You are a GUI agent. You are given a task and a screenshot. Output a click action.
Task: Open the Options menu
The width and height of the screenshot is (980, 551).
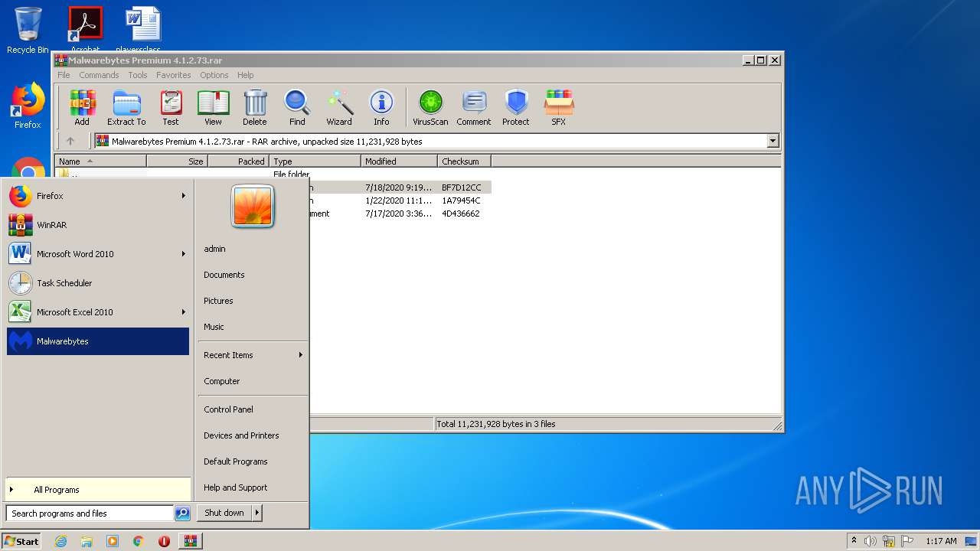point(214,75)
